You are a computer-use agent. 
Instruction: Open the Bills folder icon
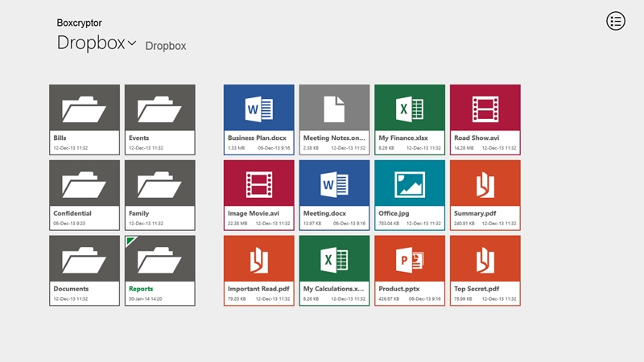coord(85,109)
